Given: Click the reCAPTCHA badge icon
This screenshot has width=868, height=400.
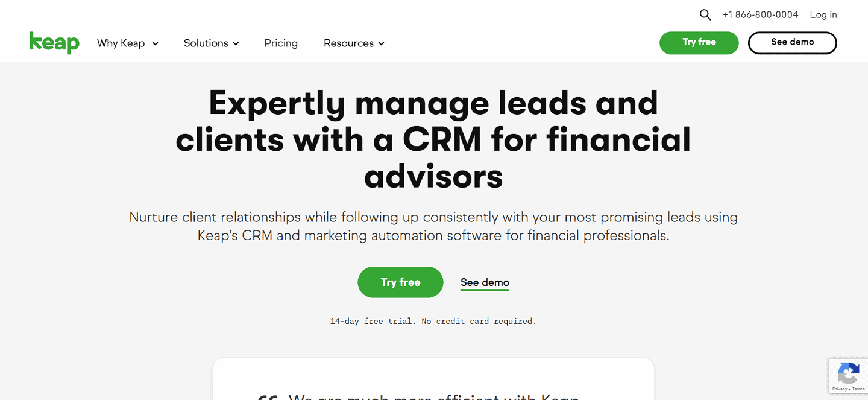Looking at the screenshot, I should click(x=848, y=374).
